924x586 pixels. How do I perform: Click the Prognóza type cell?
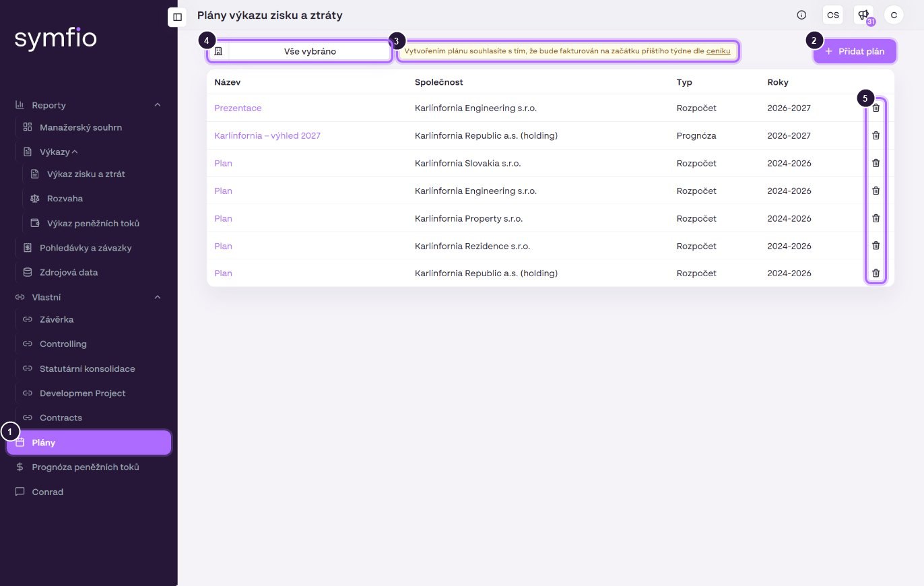[696, 135]
